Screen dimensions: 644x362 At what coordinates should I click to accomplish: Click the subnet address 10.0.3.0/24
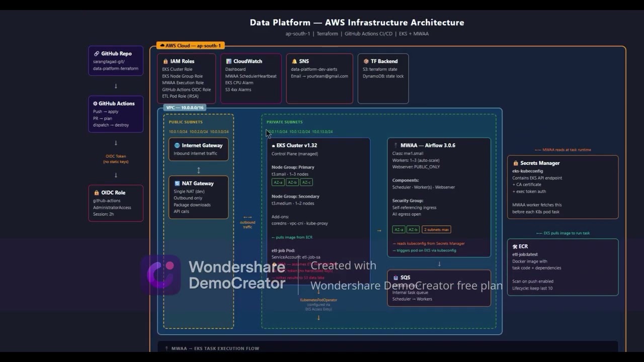point(219,132)
